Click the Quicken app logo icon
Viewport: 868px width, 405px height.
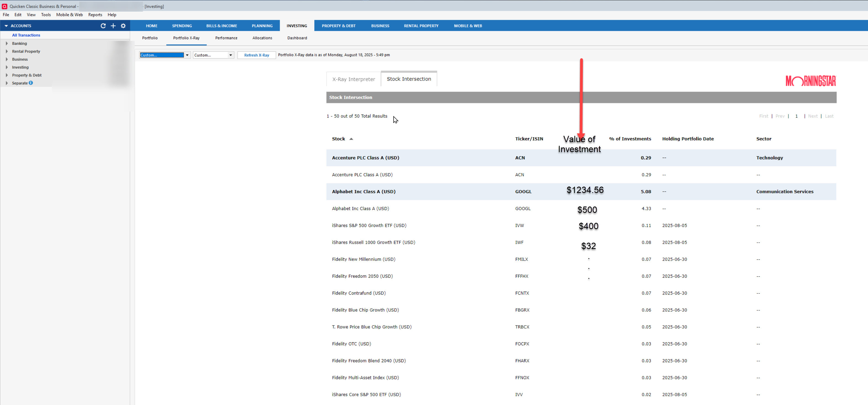(4, 6)
